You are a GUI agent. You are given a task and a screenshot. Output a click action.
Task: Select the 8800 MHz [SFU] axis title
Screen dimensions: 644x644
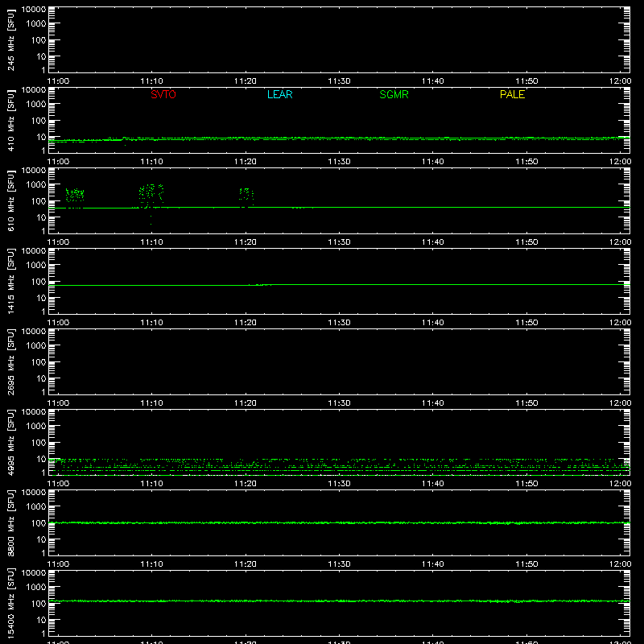(11, 522)
